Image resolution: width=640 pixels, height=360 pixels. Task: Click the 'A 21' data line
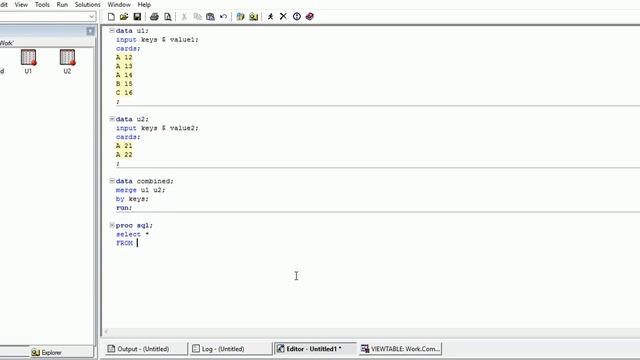point(124,146)
